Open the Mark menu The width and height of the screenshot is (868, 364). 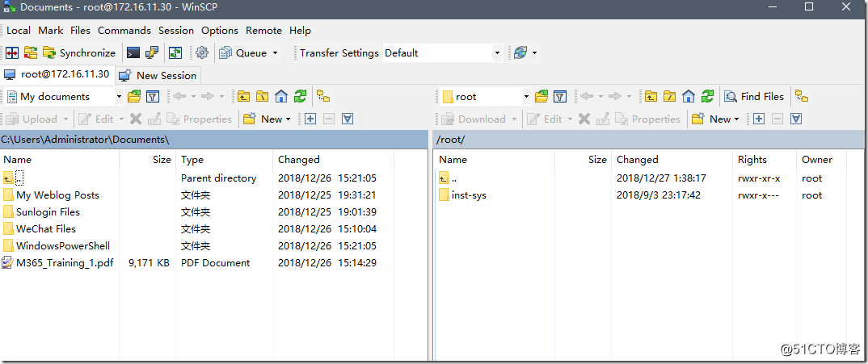click(x=51, y=31)
